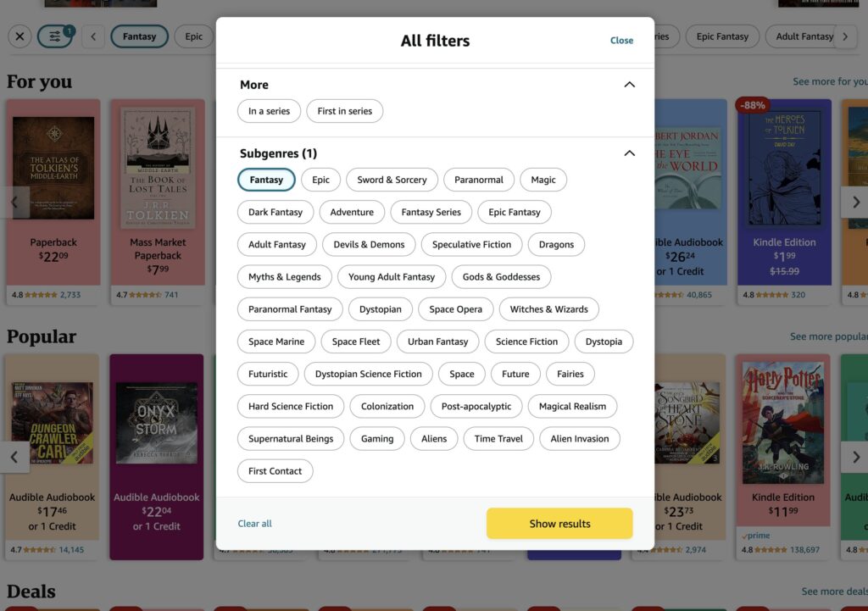The height and width of the screenshot is (611, 868).
Task: Click the left chevron in the filter bar
Action: (93, 36)
